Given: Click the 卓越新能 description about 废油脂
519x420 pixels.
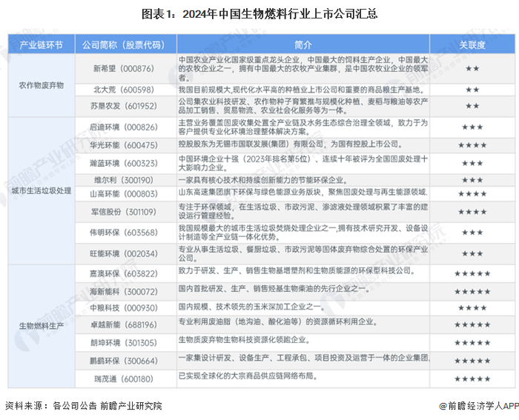Looking at the screenshot, I should coord(278,321).
